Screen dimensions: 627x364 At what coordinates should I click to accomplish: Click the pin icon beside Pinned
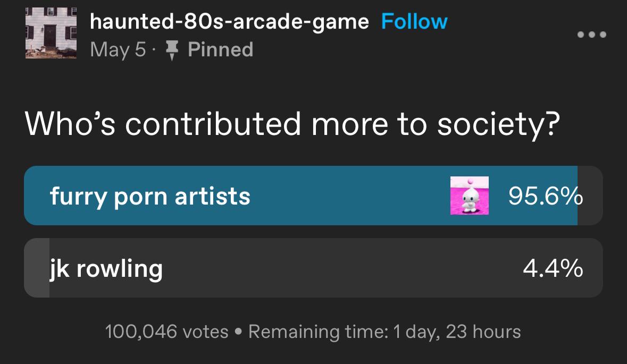coord(171,50)
